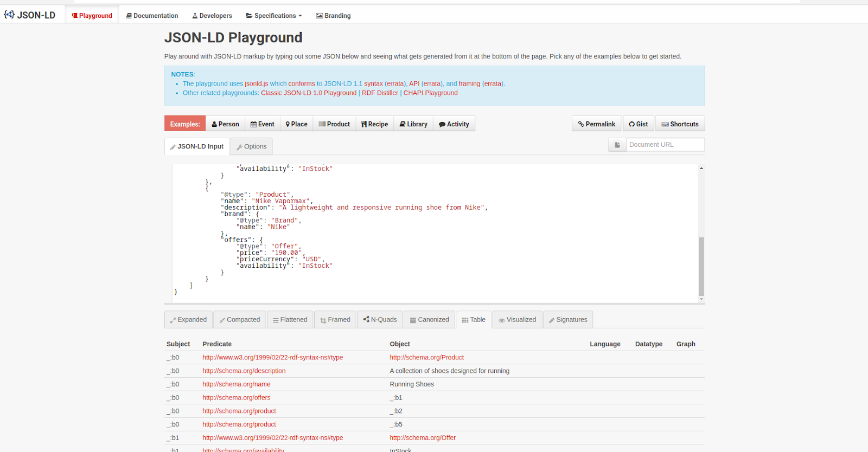Click the "A collection of shoes designed for running" cell
Viewport: 868px width, 452px height.
[449, 371]
